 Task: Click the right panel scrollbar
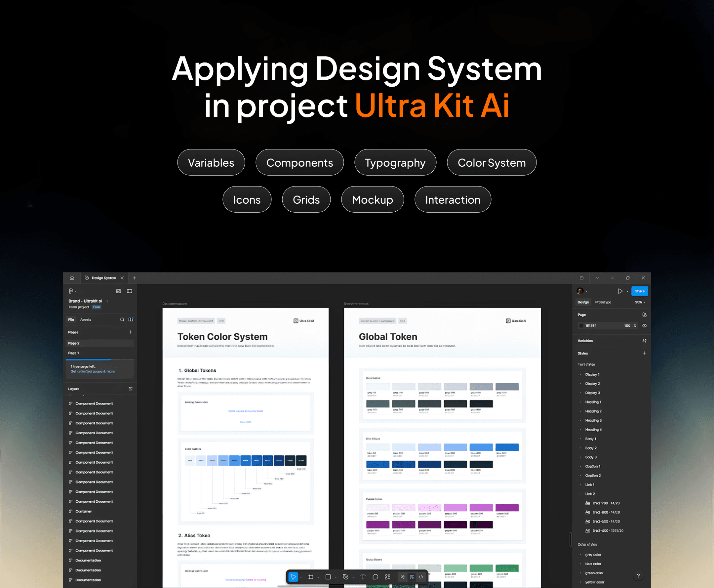(571, 540)
